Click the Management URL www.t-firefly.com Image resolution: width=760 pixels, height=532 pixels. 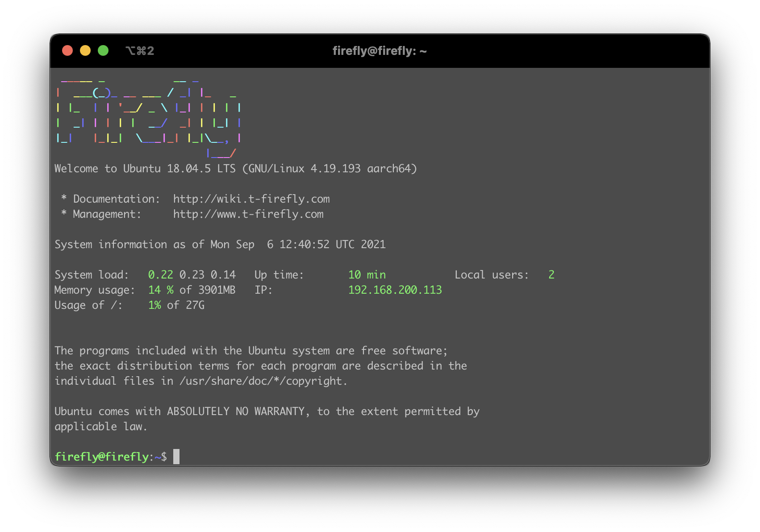point(248,214)
